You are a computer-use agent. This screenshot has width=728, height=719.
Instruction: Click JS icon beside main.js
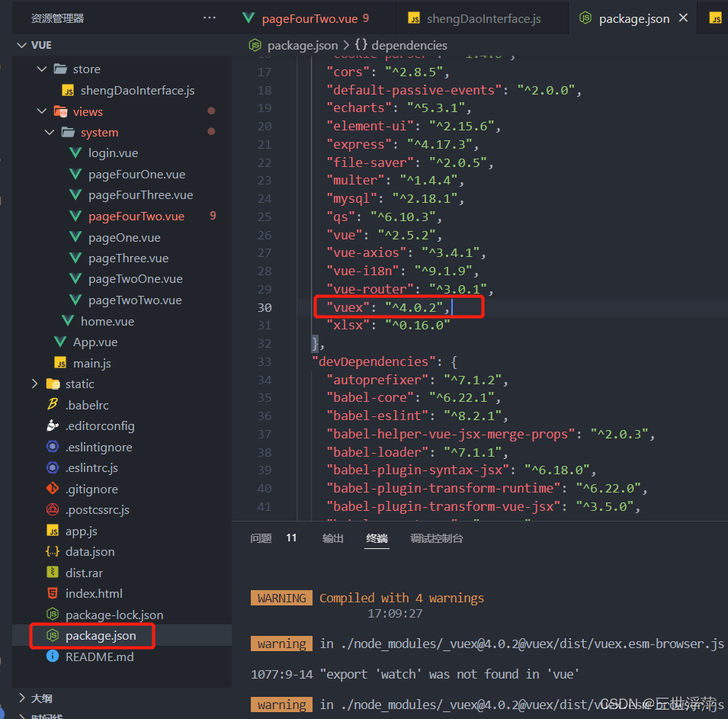click(x=60, y=363)
